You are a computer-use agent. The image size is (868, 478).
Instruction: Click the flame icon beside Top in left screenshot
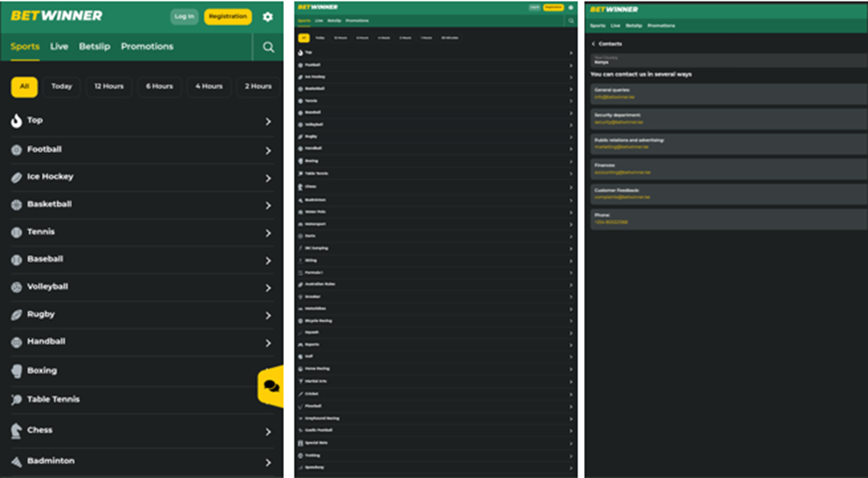pyautogui.click(x=17, y=121)
